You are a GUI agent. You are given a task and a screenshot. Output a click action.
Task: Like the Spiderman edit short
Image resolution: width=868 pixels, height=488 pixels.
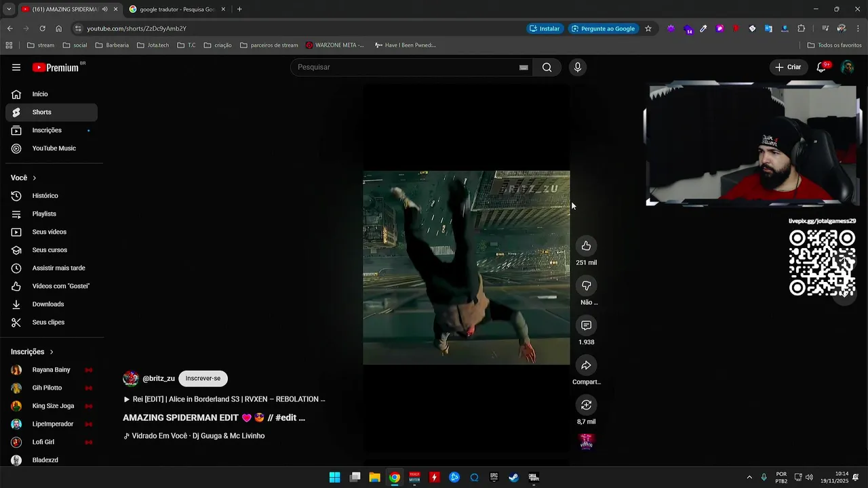(x=587, y=246)
